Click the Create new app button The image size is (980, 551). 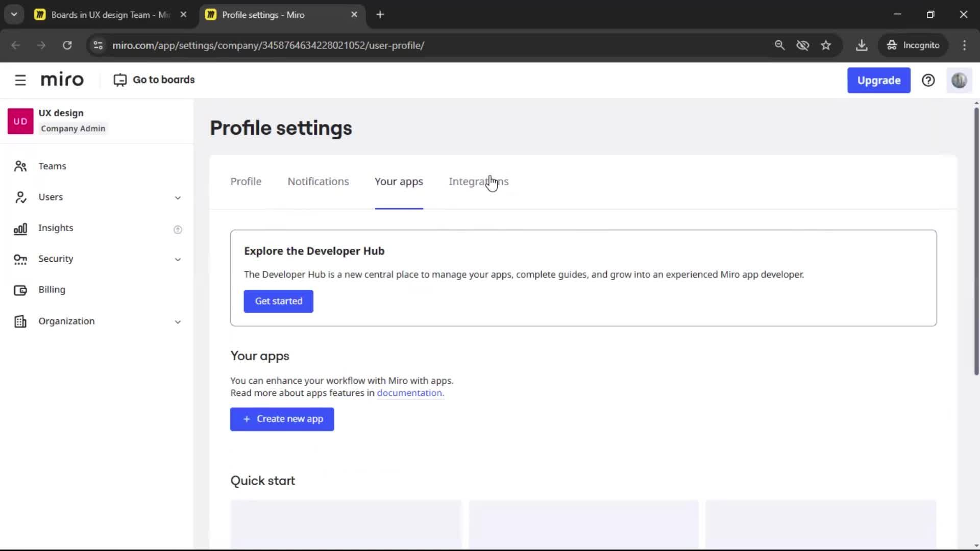tap(282, 419)
